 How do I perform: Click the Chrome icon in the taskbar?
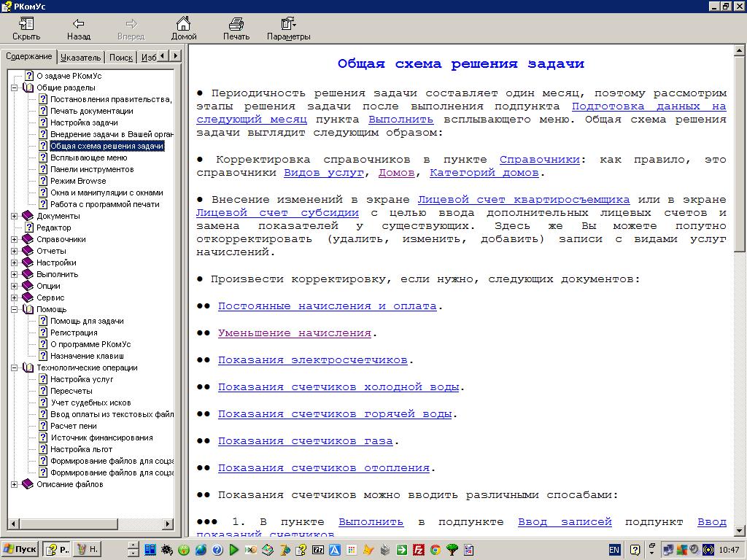[436, 550]
